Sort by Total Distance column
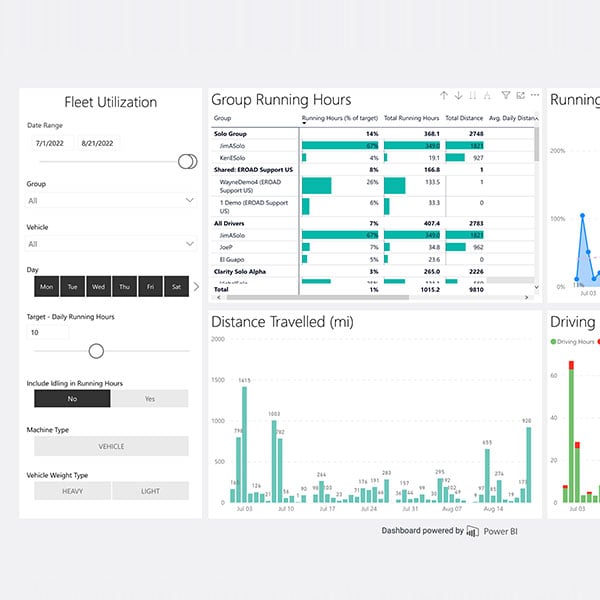This screenshot has width=600, height=600. pos(464,118)
